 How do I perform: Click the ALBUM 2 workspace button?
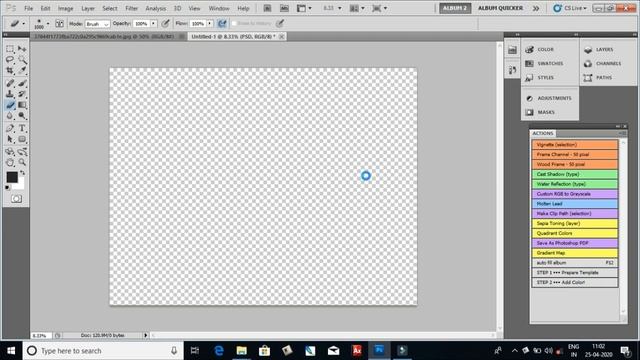pyautogui.click(x=455, y=8)
